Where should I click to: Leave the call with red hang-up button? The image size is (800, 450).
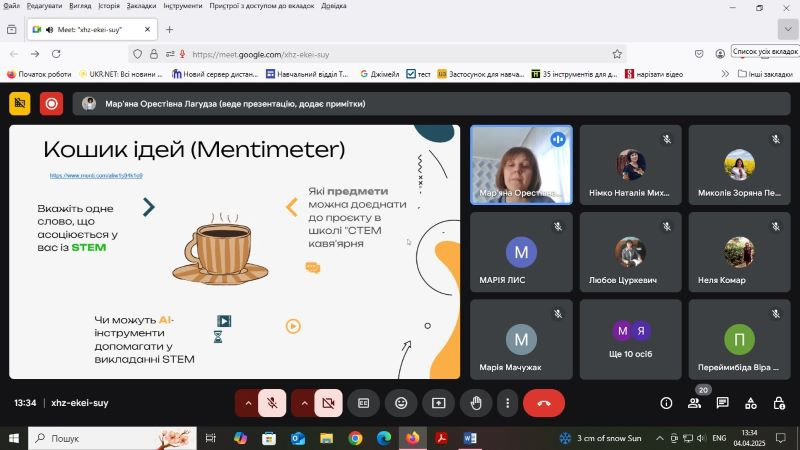click(x=544, y=403)
